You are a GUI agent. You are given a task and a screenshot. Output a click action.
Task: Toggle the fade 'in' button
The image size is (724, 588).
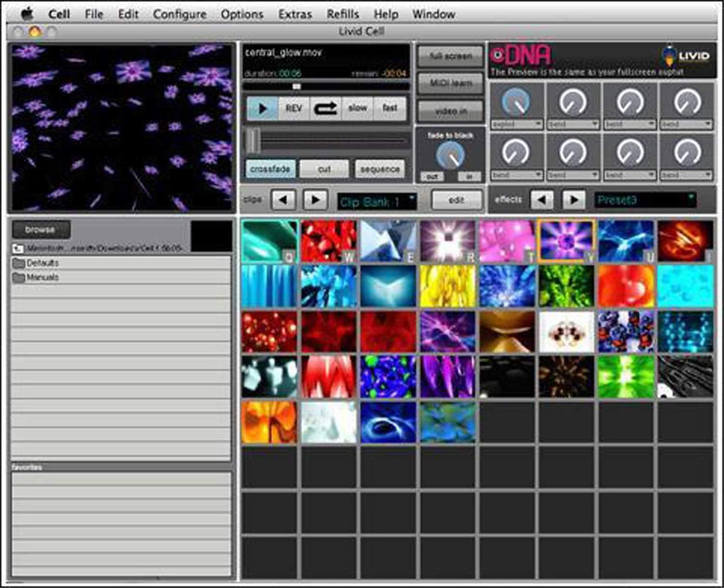click(469, 176)
